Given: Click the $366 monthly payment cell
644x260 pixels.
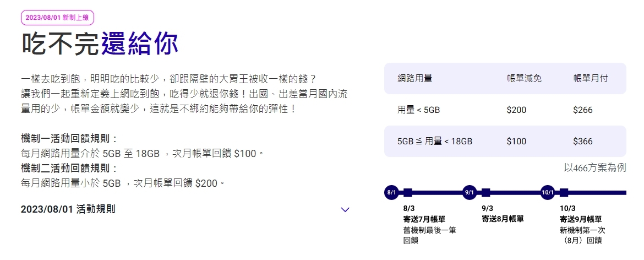Looking at the screenshot, I should coord(582,141).
